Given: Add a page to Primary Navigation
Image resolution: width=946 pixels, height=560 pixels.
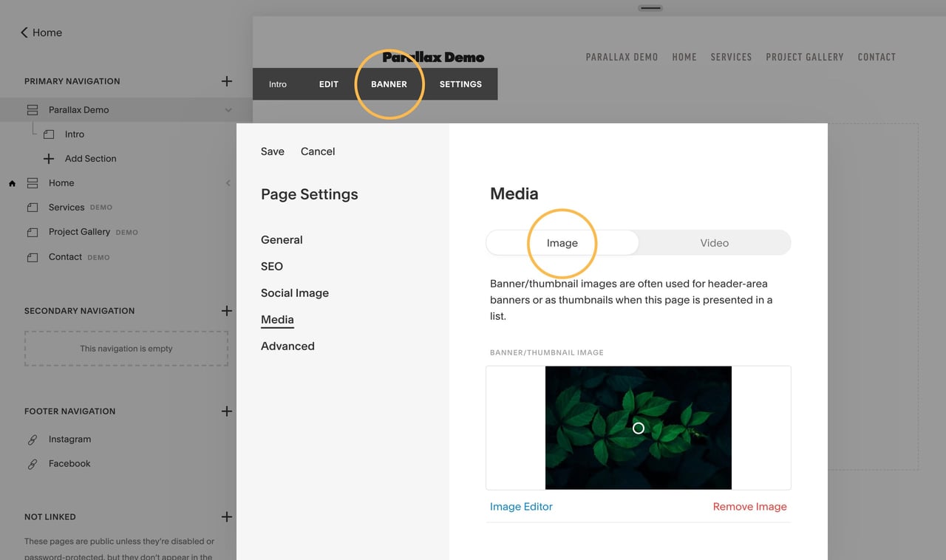Looking at the screenshot, I should click(227, 81).
